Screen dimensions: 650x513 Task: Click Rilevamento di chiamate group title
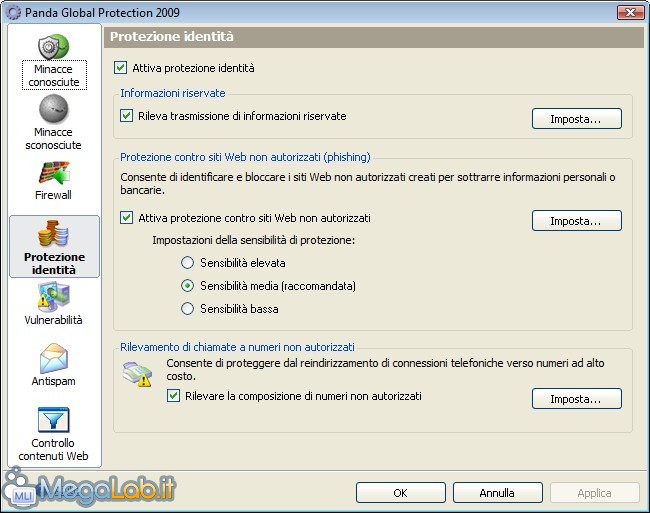click(x=237, y=347)
